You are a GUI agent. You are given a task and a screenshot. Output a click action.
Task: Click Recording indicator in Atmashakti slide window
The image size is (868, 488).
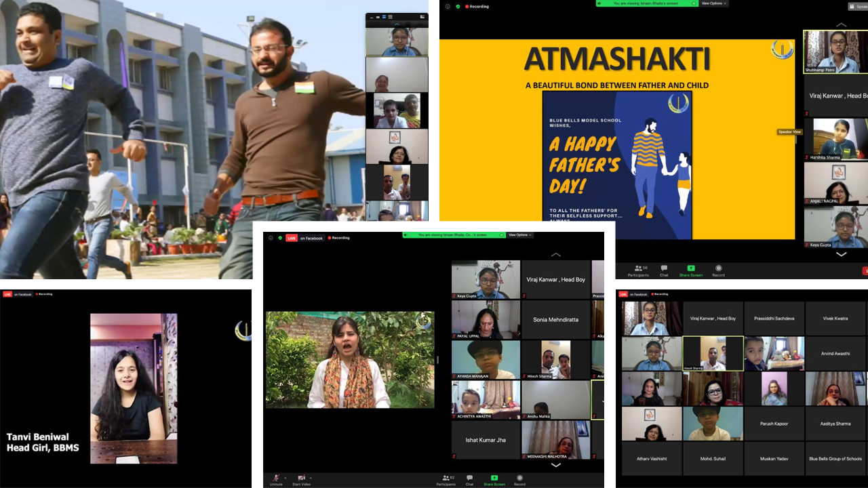coord(477,7)
